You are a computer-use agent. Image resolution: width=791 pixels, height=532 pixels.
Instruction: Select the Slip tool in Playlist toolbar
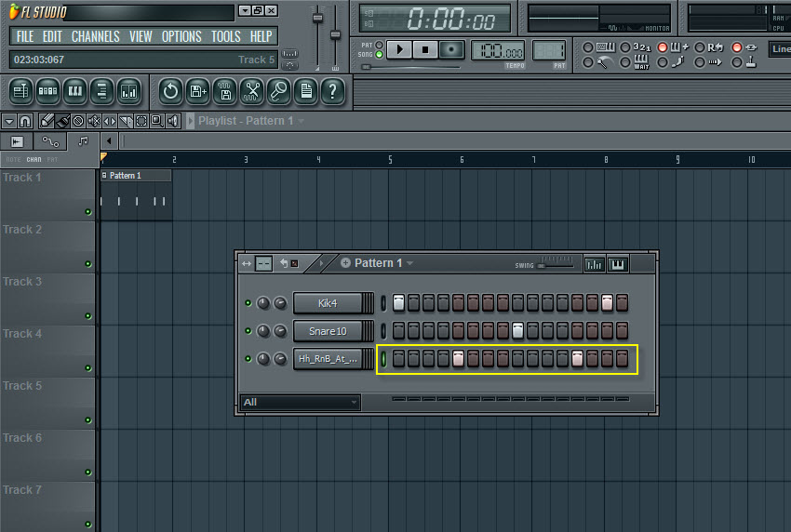coord(110,121)
